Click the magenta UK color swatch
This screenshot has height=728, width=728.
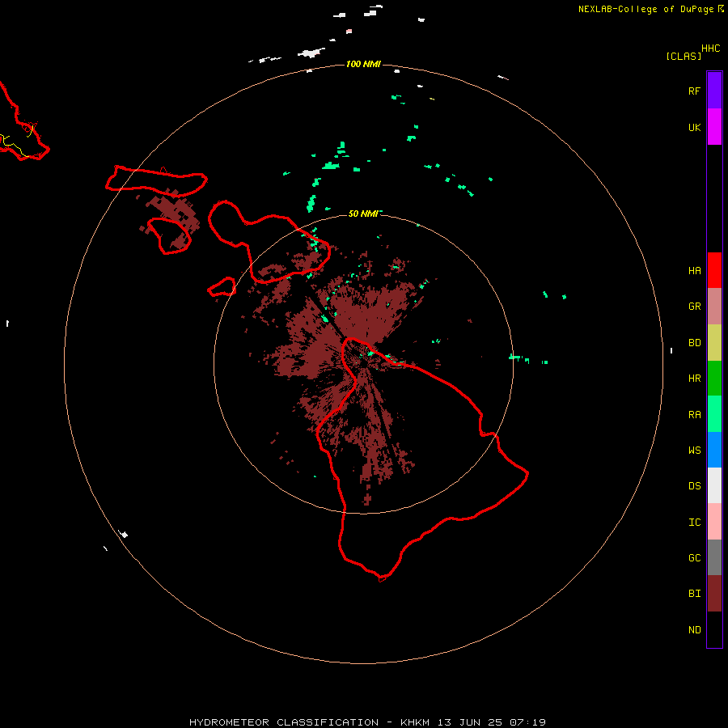pyautogui.click(x=714, y=127)
